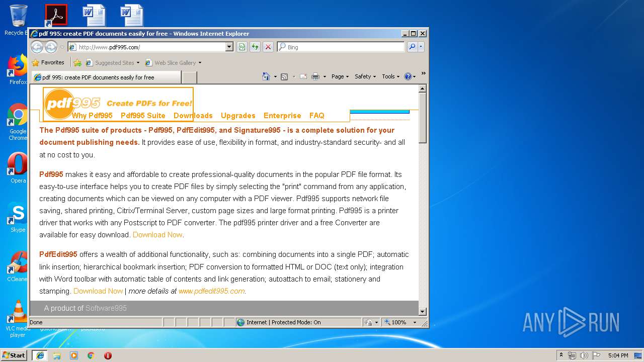644x362 pixels.
Task: Click the Start button
Action: (14, 355)
